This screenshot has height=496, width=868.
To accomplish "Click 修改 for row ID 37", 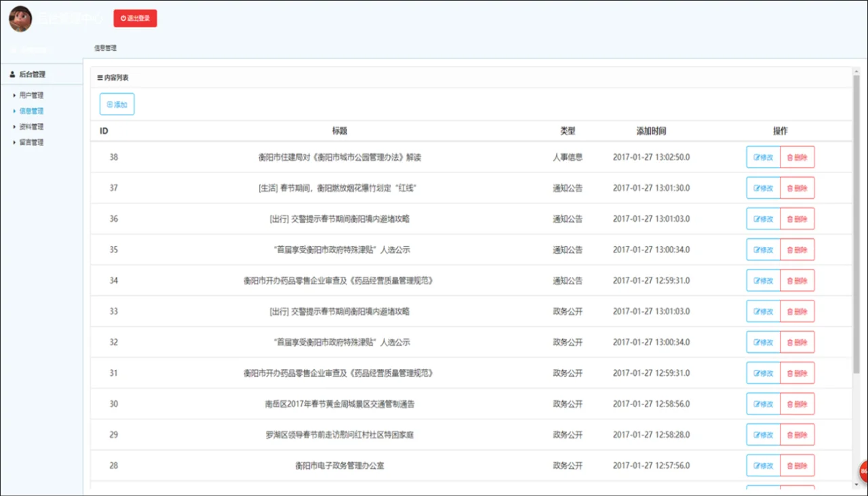I will click(763, 188).
